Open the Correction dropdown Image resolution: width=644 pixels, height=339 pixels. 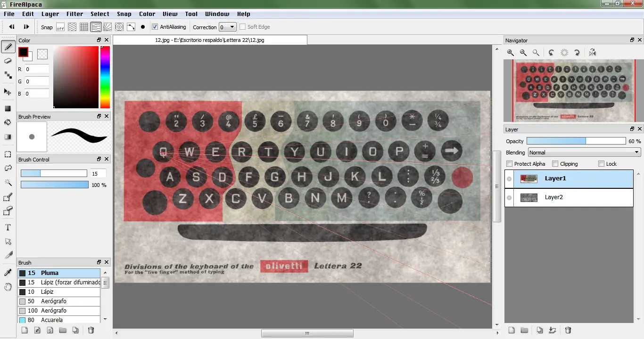[x=227, y=27]
